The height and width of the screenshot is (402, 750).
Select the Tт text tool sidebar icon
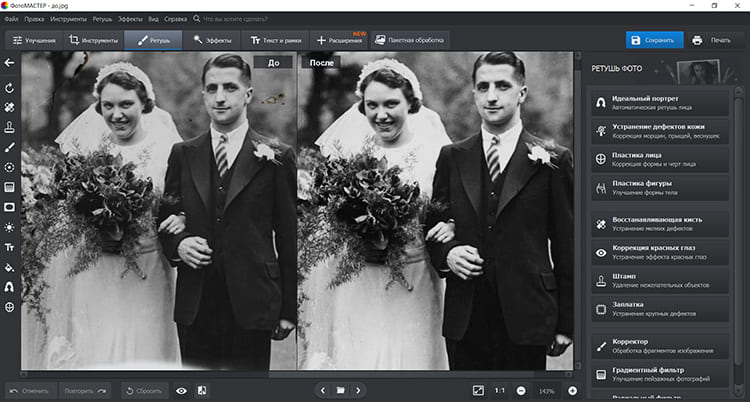9,247
